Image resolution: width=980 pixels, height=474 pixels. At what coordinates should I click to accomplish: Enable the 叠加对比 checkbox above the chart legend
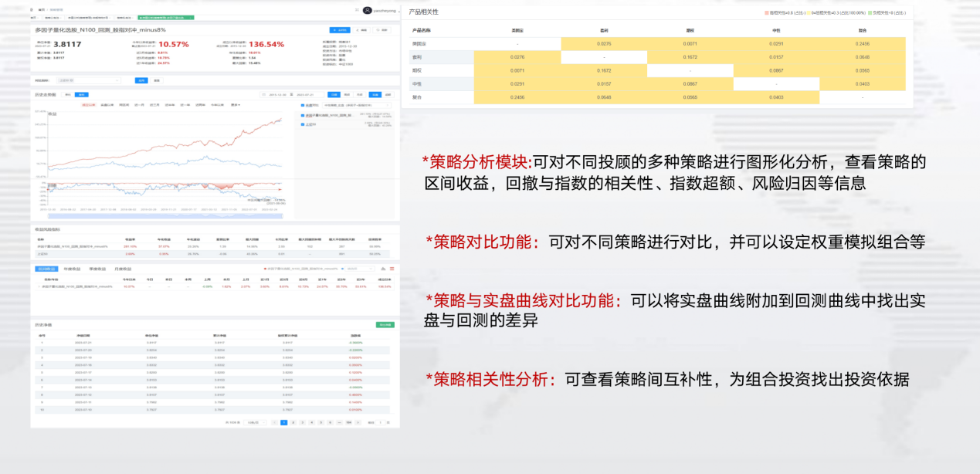pos(301,107)
